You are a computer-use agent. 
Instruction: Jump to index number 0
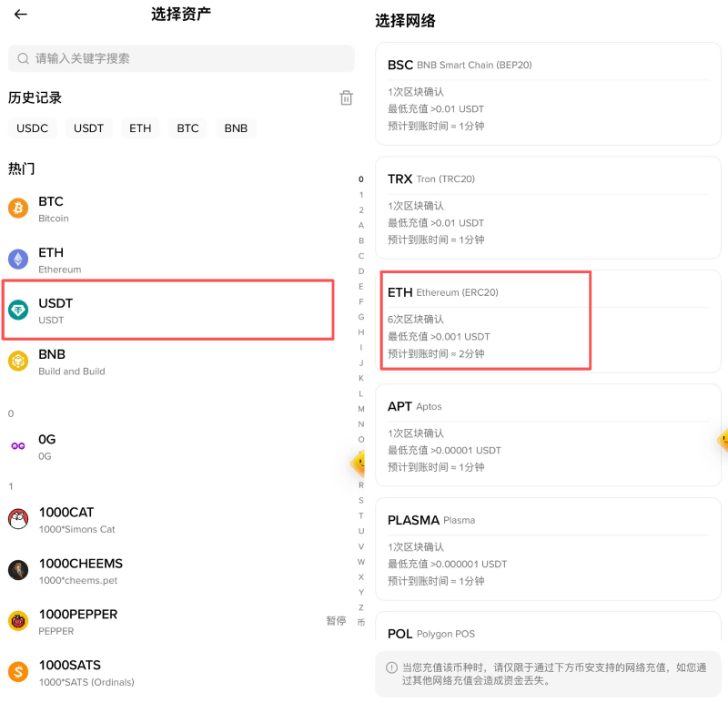(x=360, y=179)
